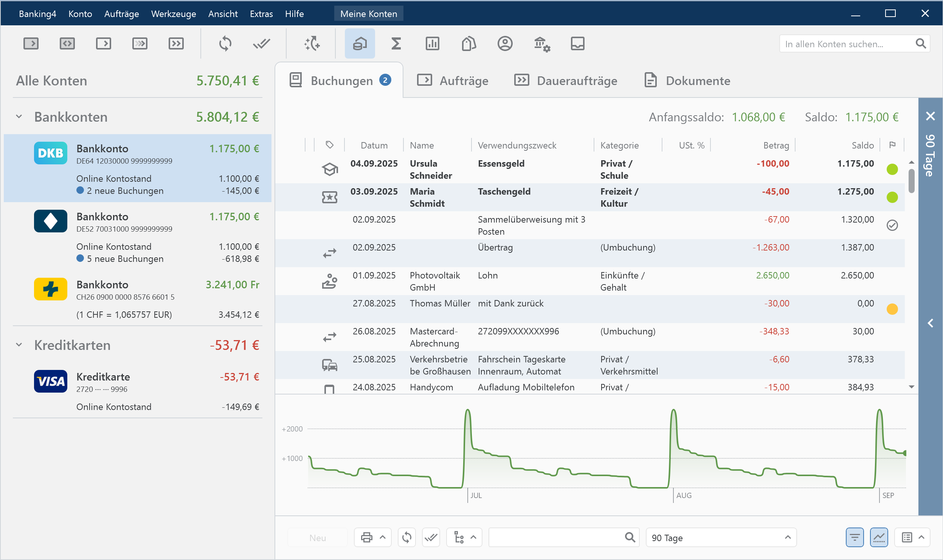Open the 90 Tage period dropdown
The height and width of the screenshot is (560, 943).
click(x=721, y=537)
